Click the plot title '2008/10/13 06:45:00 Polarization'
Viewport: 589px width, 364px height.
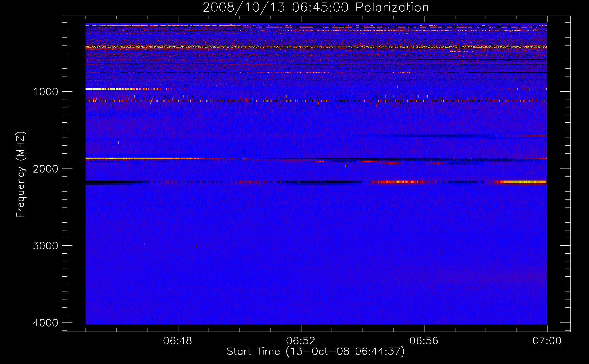coord(316,7)
